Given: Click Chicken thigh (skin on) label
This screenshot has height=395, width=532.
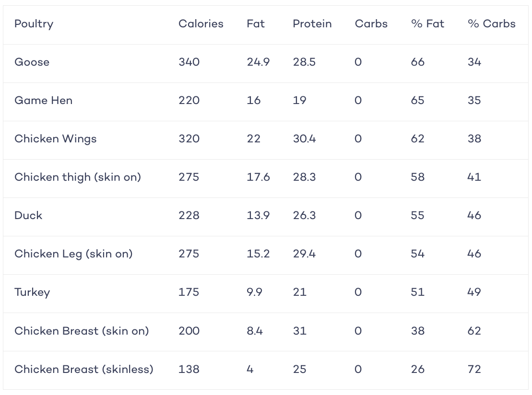Looking at the screenshot, I should [x=78, y=177].
